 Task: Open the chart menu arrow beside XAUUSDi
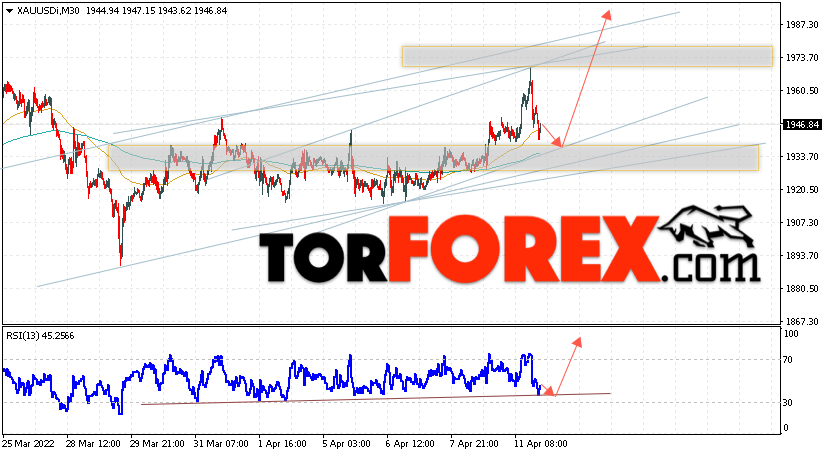pyautogui.click(x=9, y=11)
